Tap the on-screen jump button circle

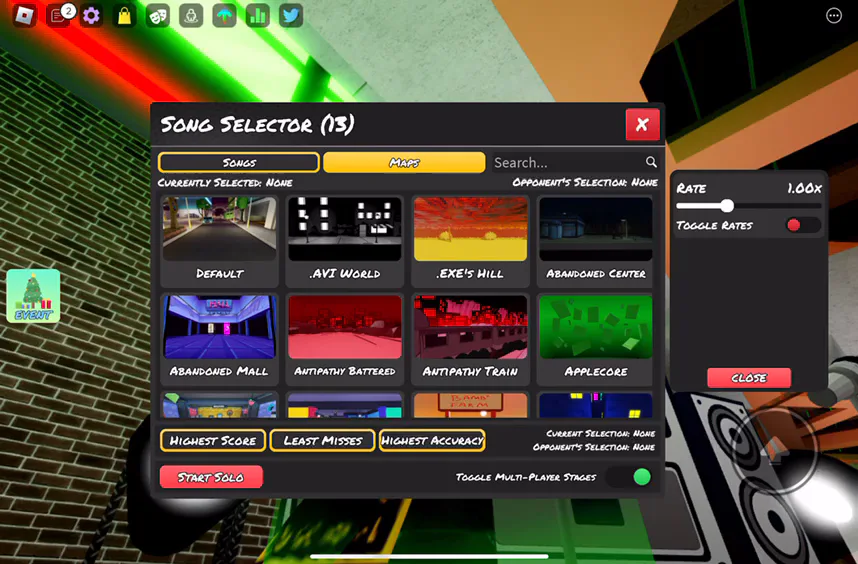[x=774, y=450]
